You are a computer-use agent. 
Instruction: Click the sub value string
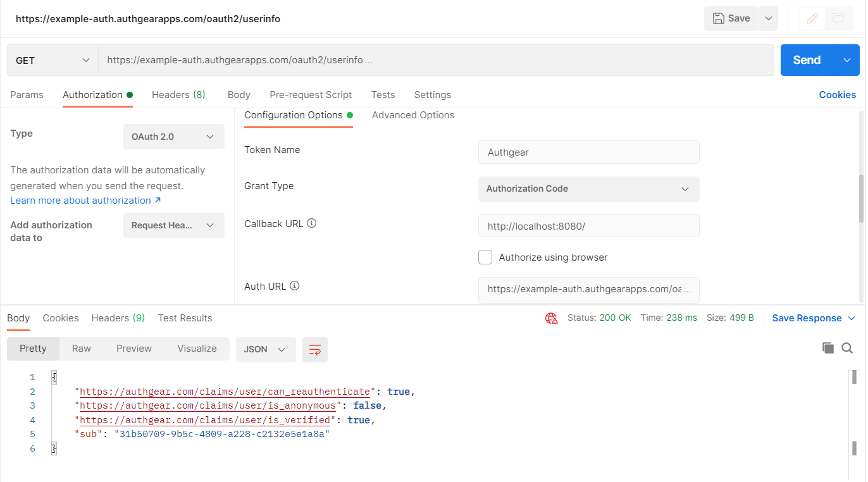click(x=221, y=435)
